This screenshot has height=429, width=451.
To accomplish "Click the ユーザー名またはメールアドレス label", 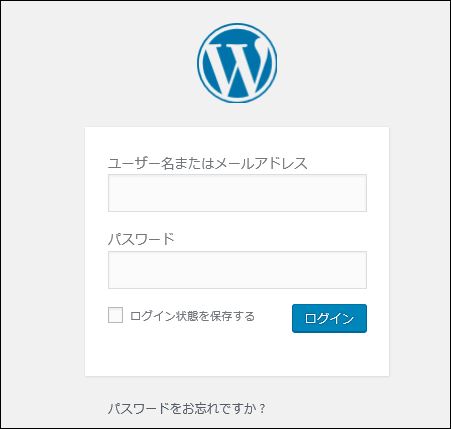I will [x=208, y=163].
